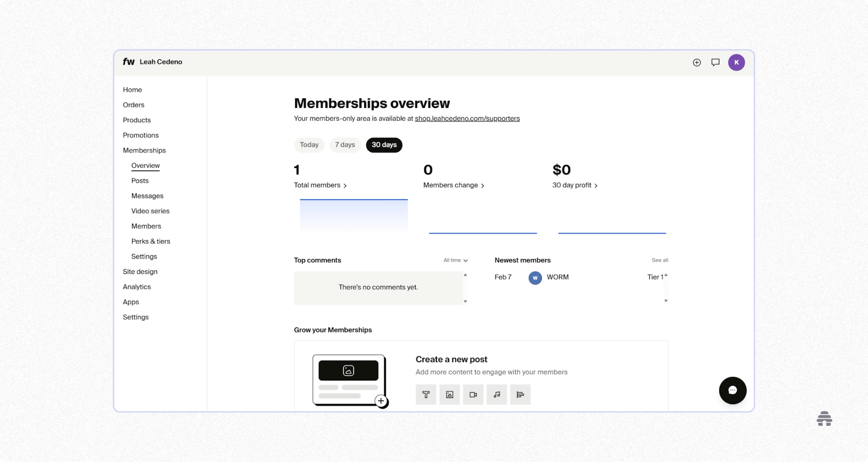Screen dimensions: 868x462
Task: Select the image post icon
Action: coord(449,395)
